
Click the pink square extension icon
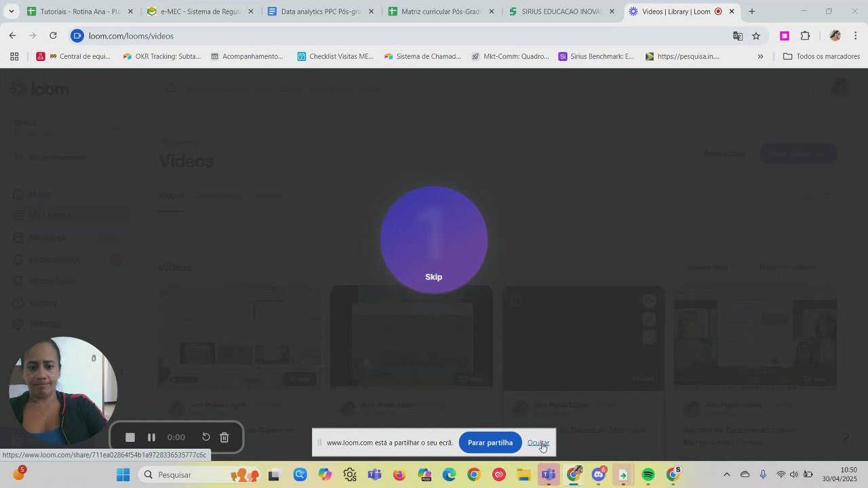pos(785,36)
